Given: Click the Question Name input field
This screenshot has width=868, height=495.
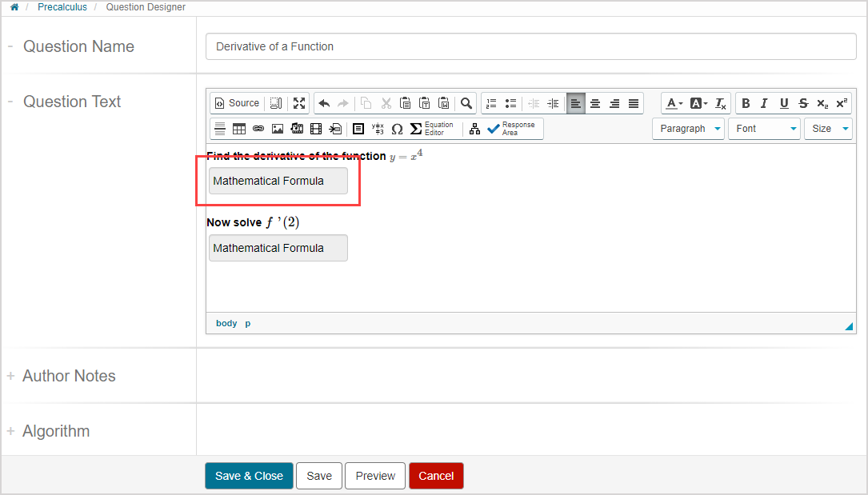Looking at the screenshot, I should click(530, 46).
